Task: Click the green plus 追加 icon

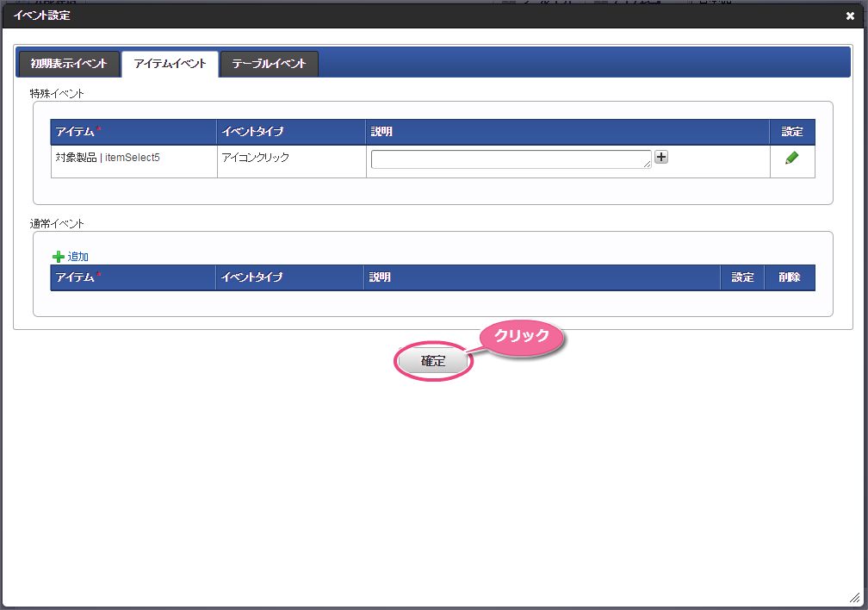Action: pos(59,257)
